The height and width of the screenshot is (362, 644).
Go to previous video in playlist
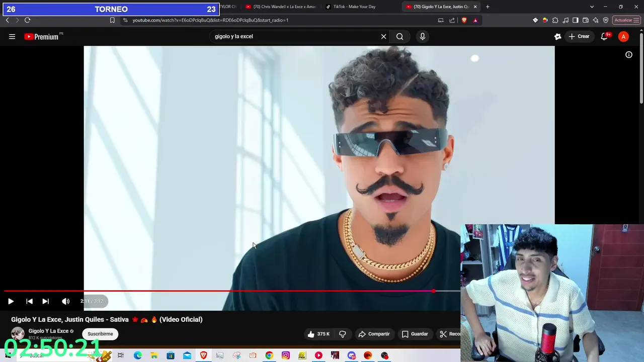point(29,301)
